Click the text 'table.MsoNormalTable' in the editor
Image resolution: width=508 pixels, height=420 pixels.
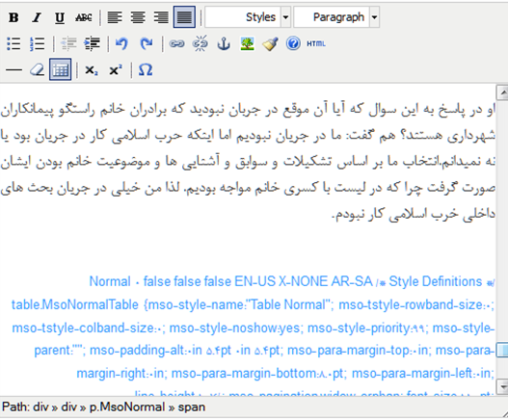tap(75, 304)
